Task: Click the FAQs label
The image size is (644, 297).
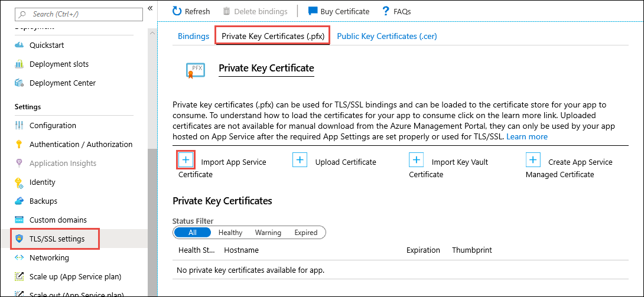Action: (402, 11)
